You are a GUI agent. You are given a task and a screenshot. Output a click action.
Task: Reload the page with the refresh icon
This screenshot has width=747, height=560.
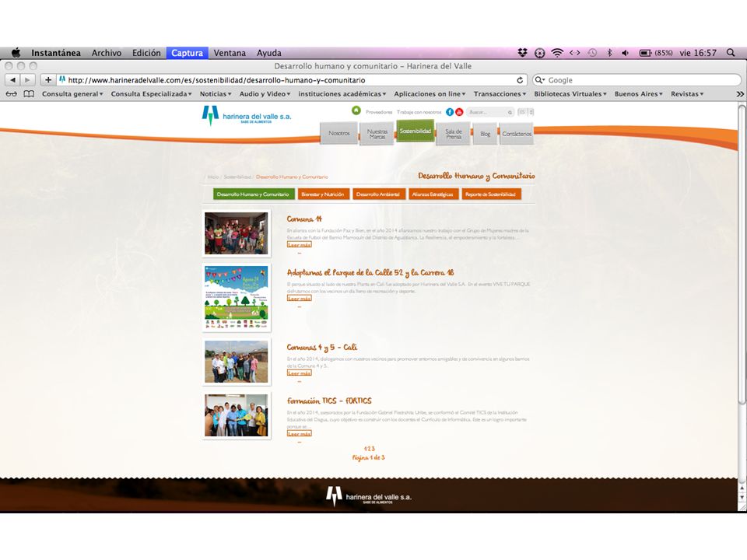coord(520,80)
